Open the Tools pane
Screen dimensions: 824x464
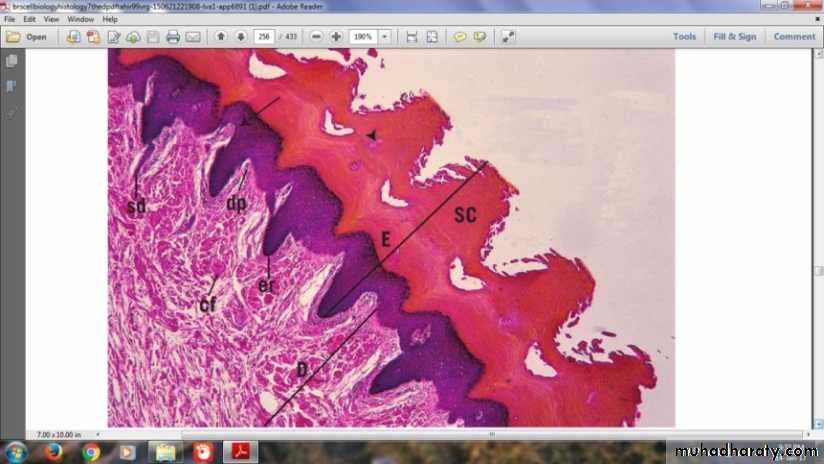(684, 37)
